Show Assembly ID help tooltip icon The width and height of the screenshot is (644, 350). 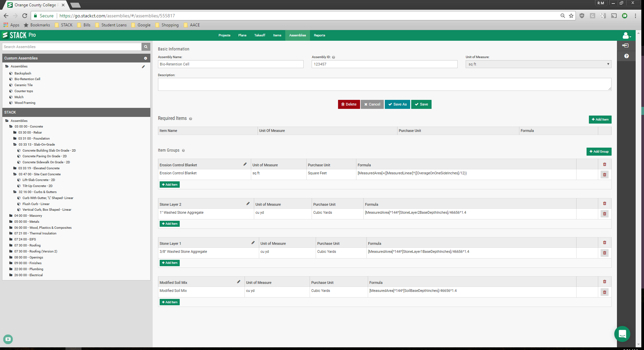333,57
